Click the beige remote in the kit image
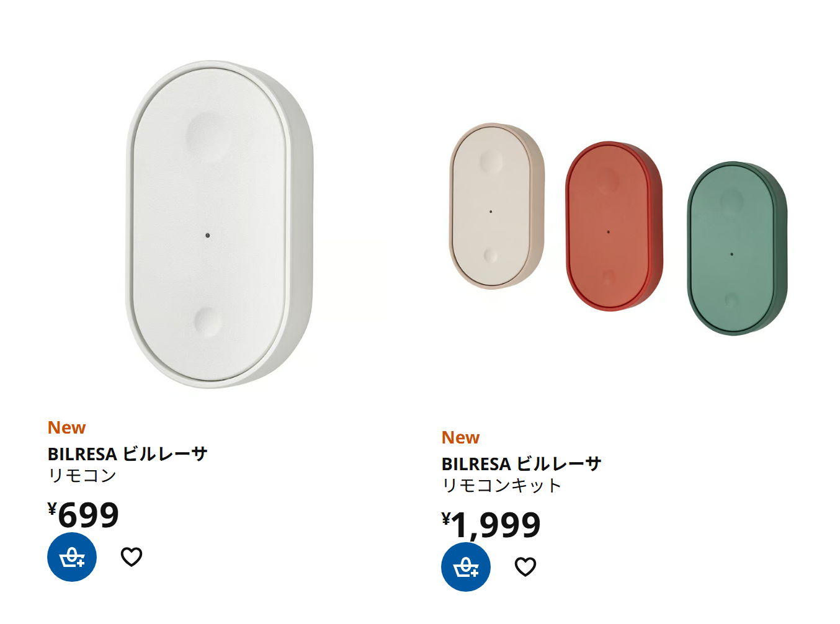The image size is (840, 624). point(496,206)
